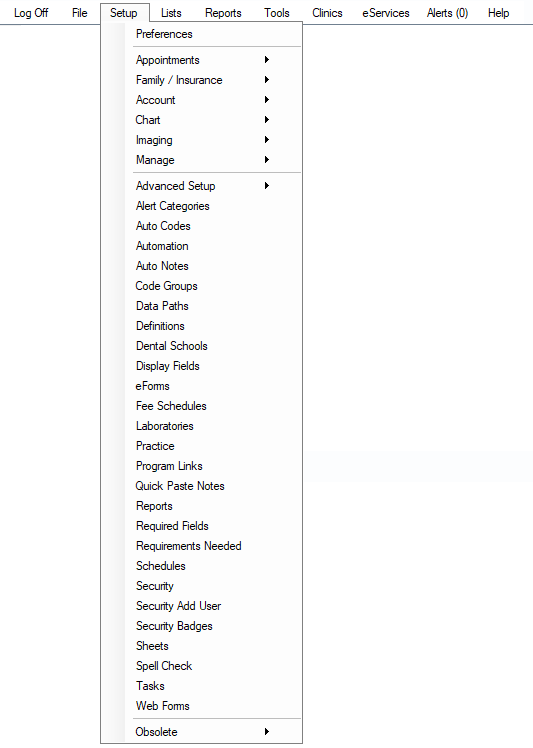533x748 pixels.
Task: Select Display Fields entry
Action: coord(201,366)
